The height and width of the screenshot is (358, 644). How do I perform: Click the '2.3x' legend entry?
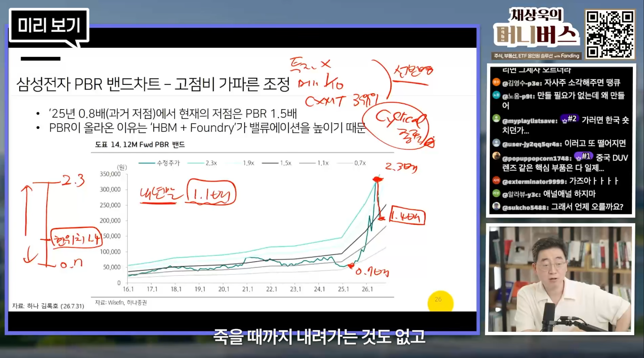[202, 163]
